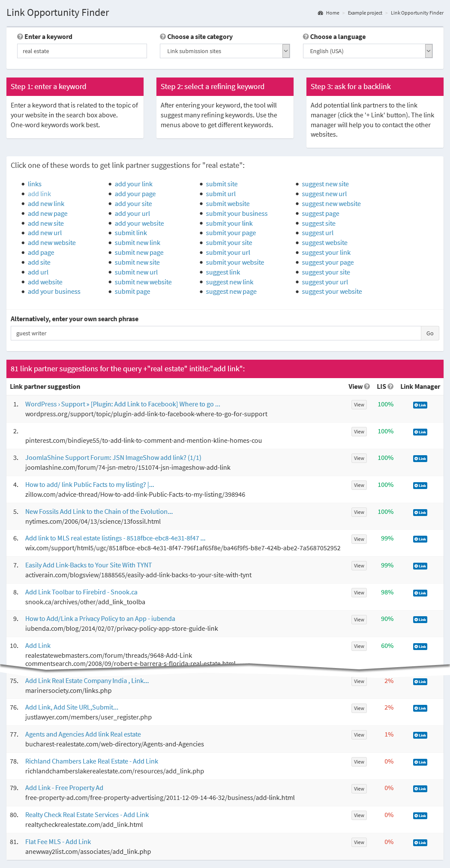Add the wix.com result to Link Manager
The image size is (450, 868).
coord(420,539)
